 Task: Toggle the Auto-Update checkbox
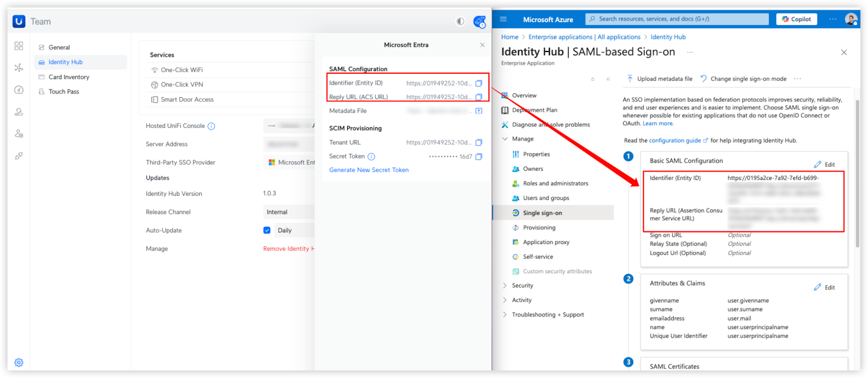click(x=267, y=230)
